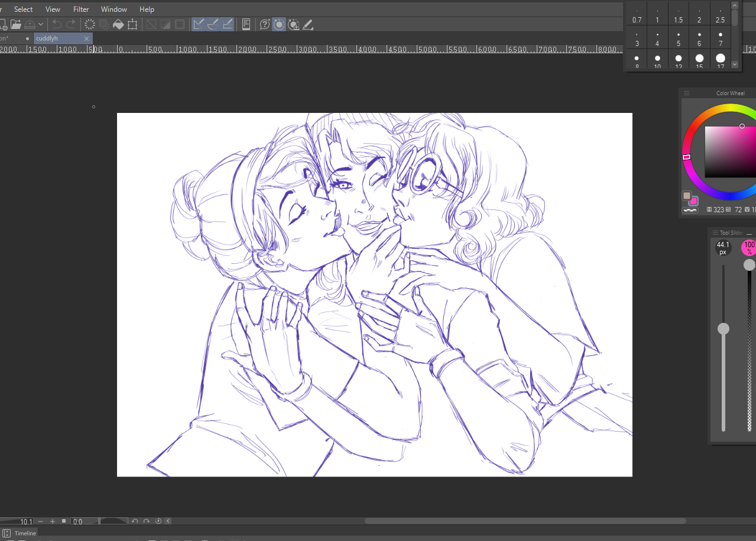This screenshot has height=541, width=756.
Task: Open the Color Wheel panel menu
Action: 687,93
